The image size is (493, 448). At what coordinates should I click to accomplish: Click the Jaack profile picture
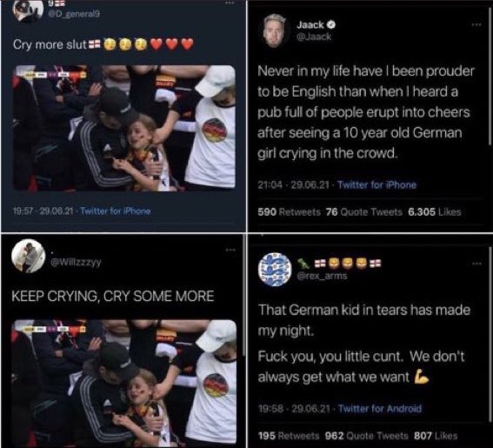[x=274, y=30]
